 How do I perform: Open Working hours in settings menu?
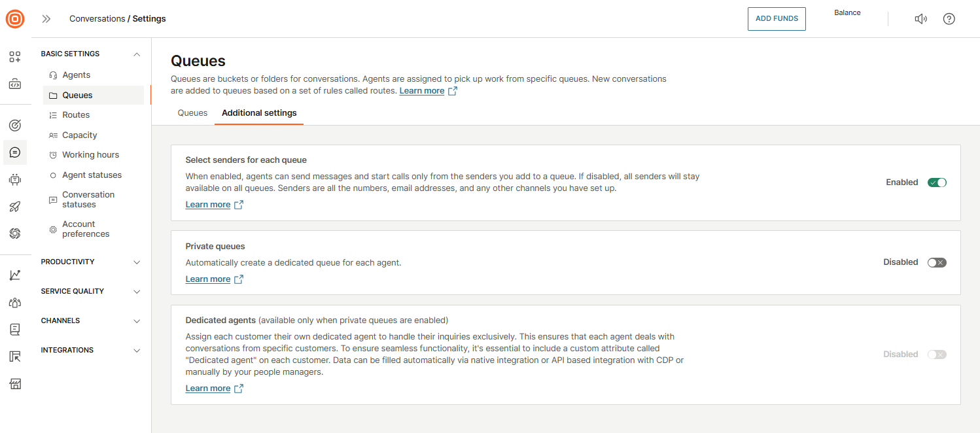coord(90,155)
